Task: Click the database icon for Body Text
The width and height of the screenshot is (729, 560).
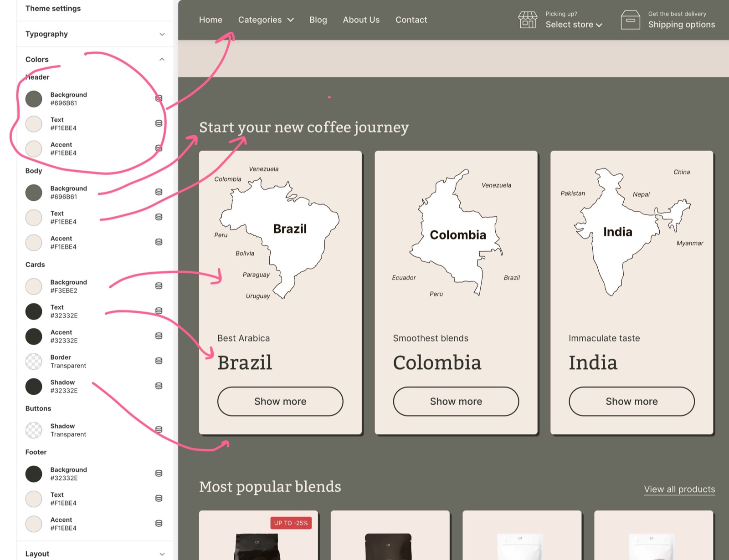Action: coord(159,217)
